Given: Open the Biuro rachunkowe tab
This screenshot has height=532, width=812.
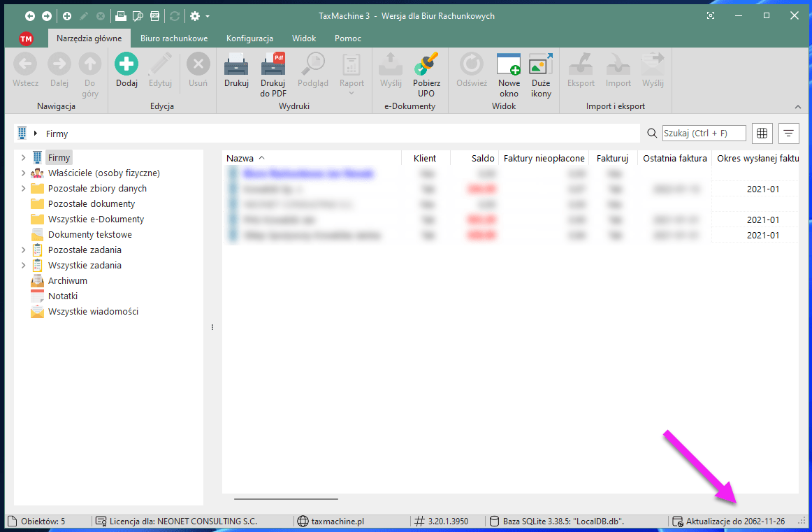Looking at the screenshot, I should pos(174,38).
